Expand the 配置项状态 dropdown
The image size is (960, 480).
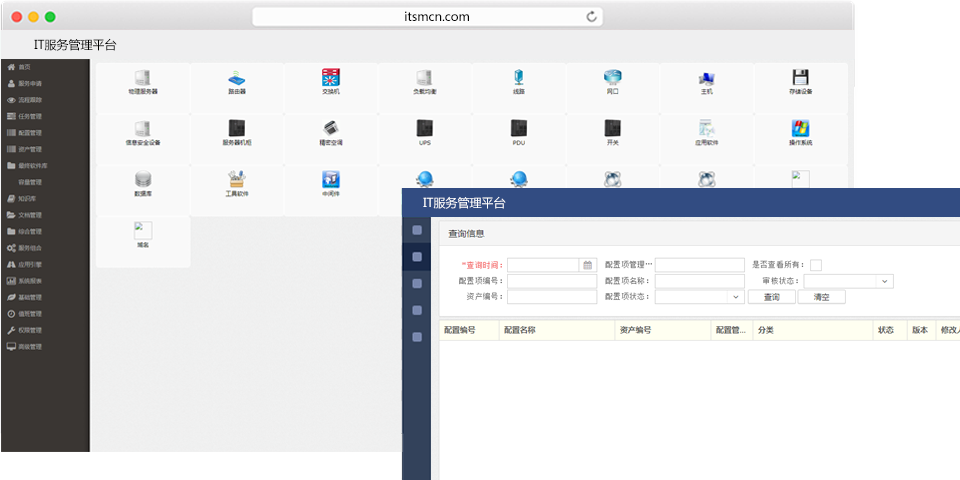[x=736, y=297]
